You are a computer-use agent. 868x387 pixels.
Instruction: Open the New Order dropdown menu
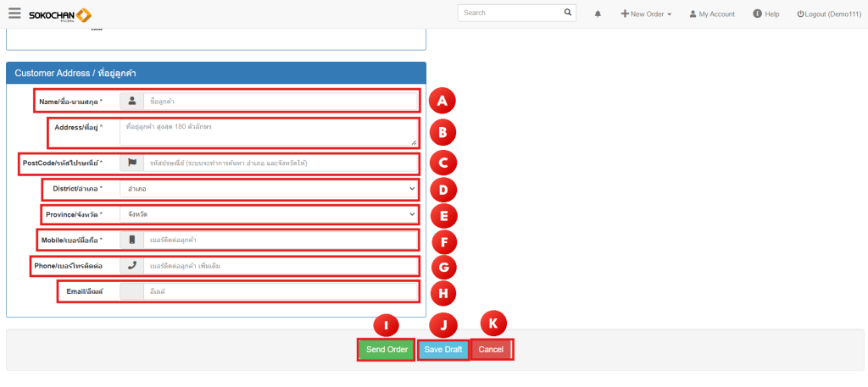(646, 14)
